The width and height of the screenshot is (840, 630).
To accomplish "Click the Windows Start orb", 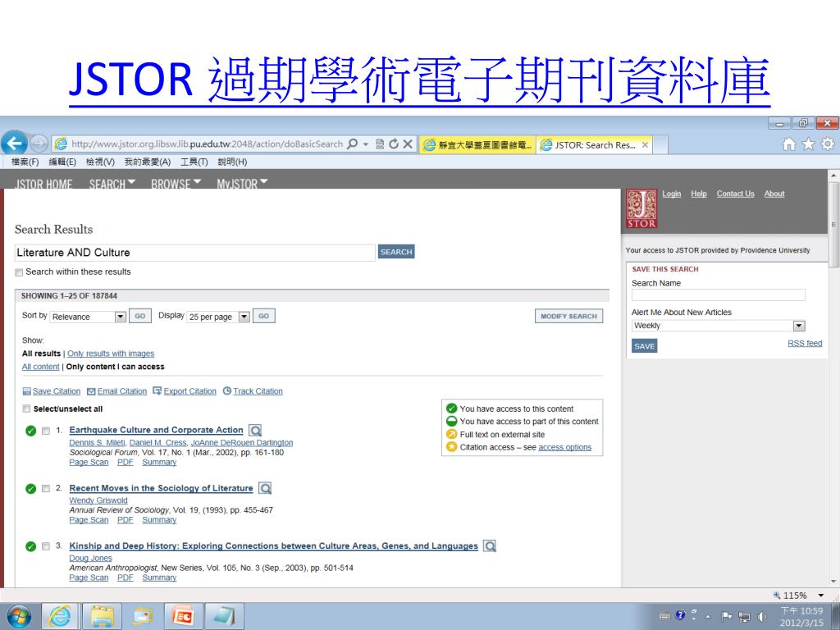I will pos(19,617).
